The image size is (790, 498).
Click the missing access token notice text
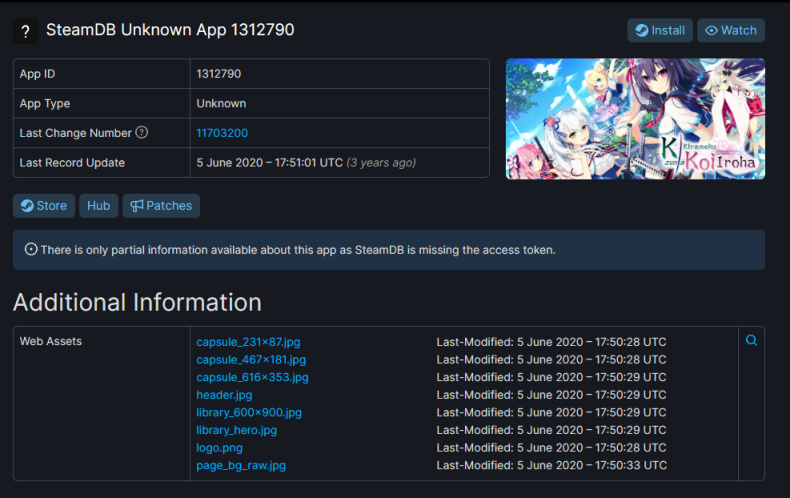pyautogui.click(x=298, y=250)
